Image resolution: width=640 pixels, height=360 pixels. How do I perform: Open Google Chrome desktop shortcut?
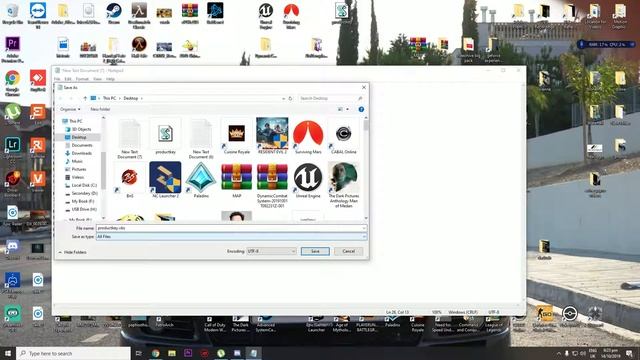12,83
